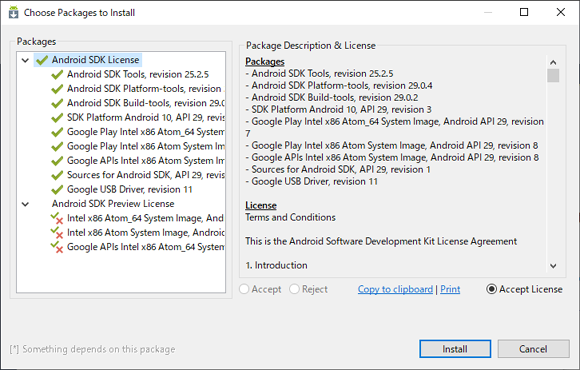Select Intel x86 Atom System Image, Android row

146,233
